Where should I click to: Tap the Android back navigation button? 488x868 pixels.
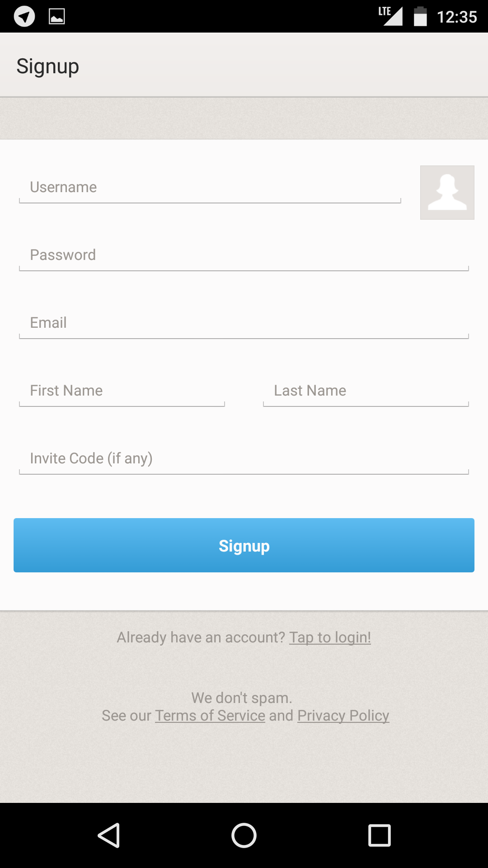[109, 835]
